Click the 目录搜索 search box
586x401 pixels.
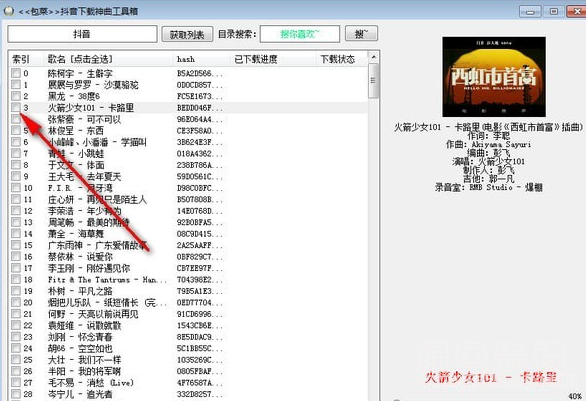[300, 34]
